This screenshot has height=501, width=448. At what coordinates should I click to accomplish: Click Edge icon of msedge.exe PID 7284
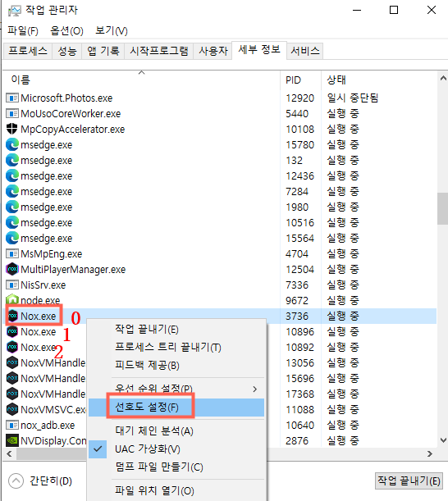12,191
